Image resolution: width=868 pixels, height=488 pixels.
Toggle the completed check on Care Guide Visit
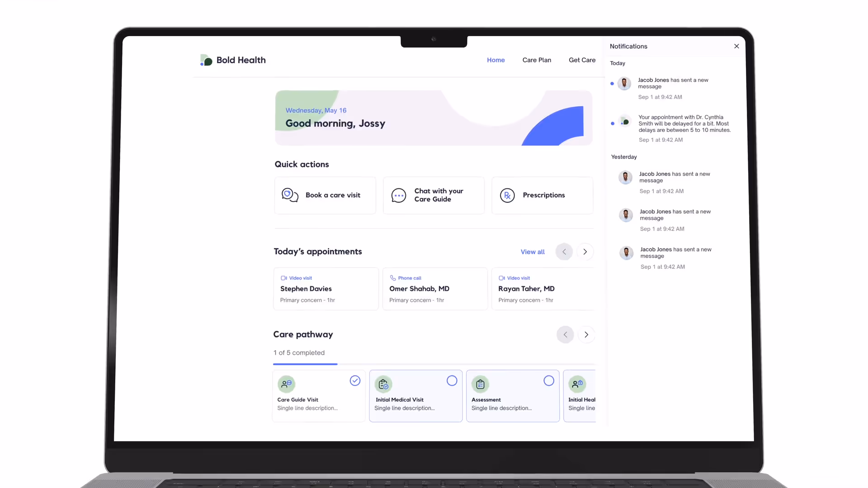click(355, 381)
